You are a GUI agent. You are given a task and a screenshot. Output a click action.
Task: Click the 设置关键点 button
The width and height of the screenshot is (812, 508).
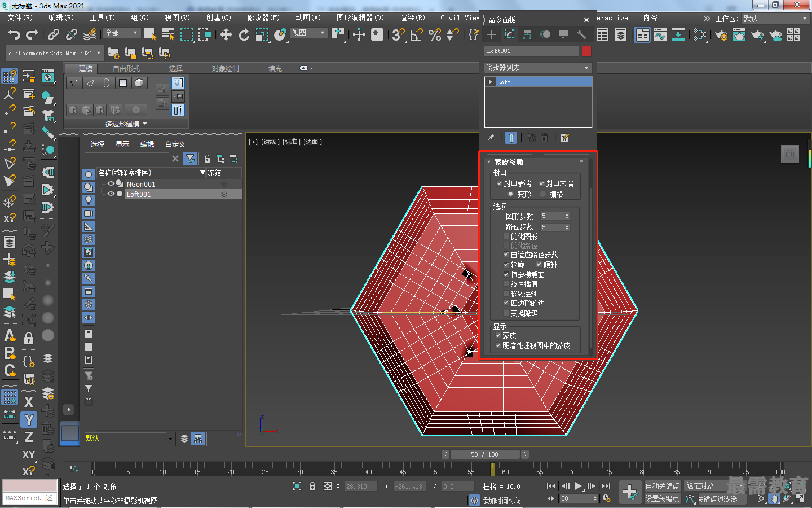click(663, 498)
